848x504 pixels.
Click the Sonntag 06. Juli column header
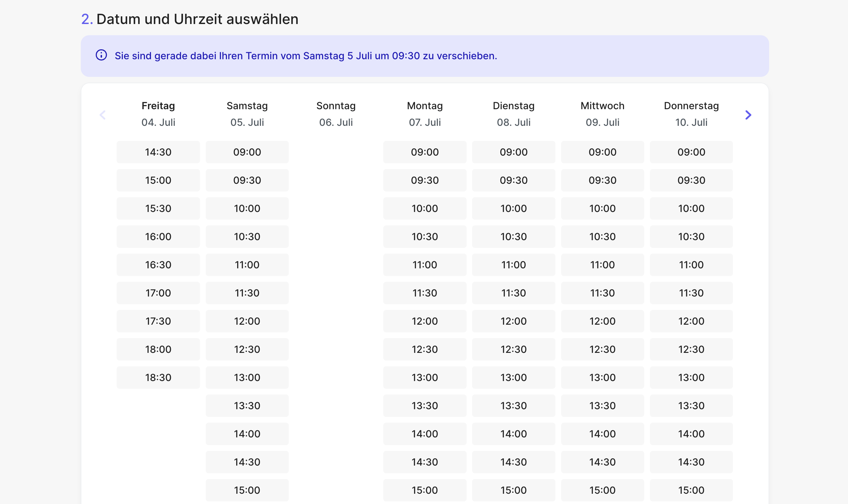point(336,114)
